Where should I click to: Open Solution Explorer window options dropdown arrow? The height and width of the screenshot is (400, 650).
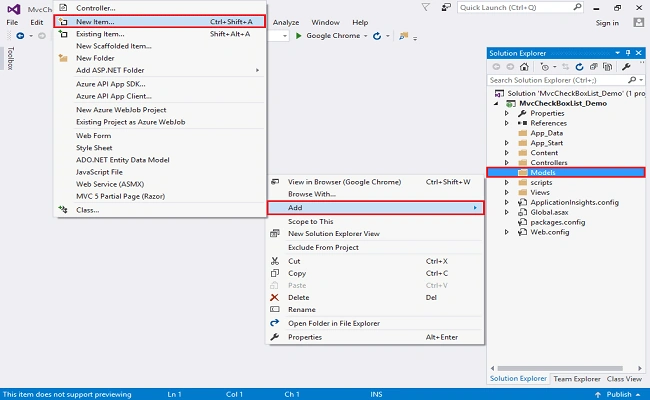tap(618, 53)
